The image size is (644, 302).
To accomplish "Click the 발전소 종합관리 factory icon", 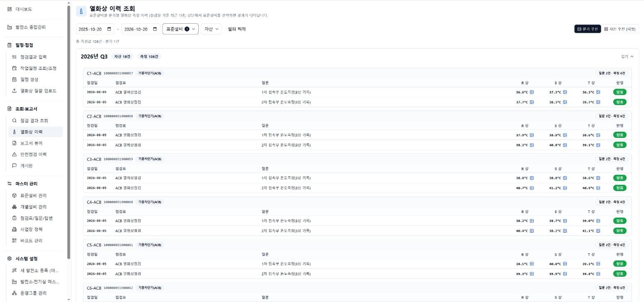I will 10,27.
